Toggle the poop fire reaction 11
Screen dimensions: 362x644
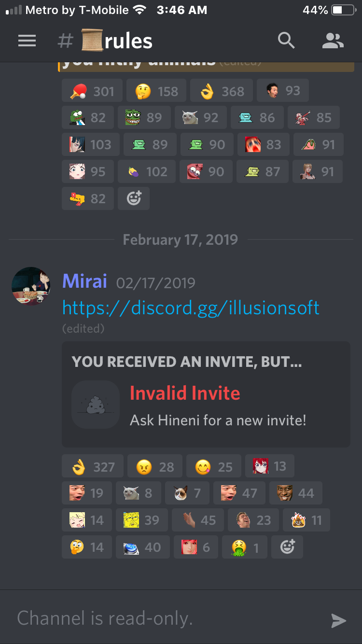click(x=306, y=520)
